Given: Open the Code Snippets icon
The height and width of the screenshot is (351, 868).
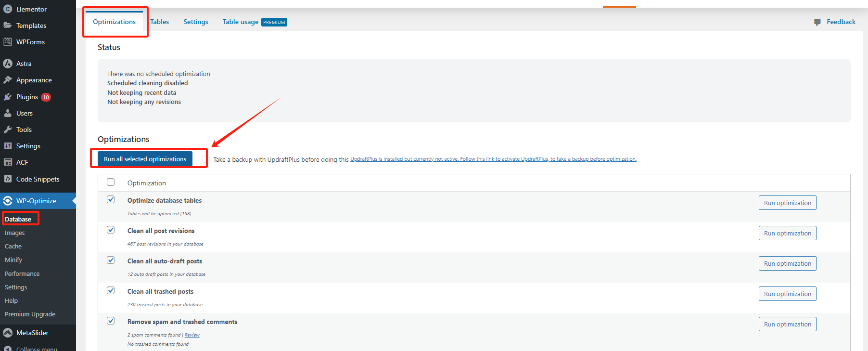Looking at the screenshot, I should pos(8,179).
